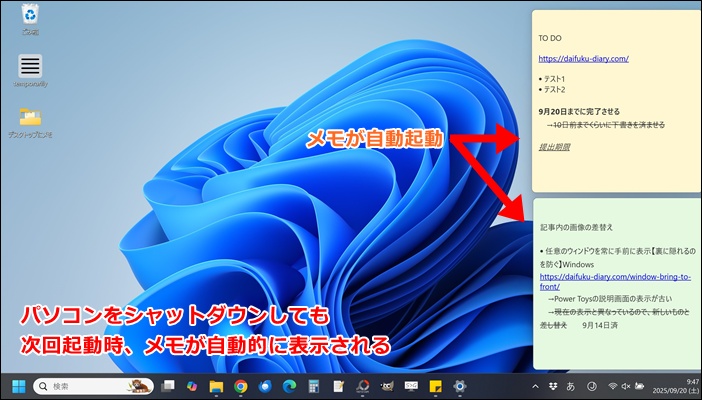
Task: Click the muted volume tray icon
Action: 626,386
